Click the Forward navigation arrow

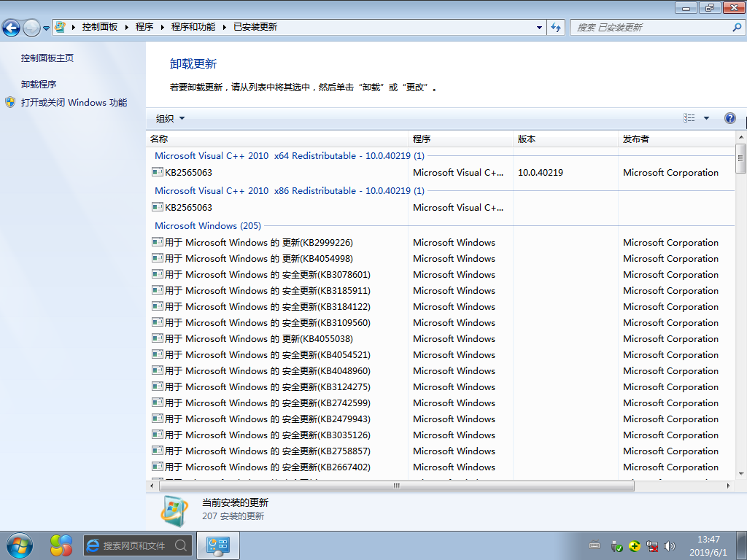coord(31,28)
